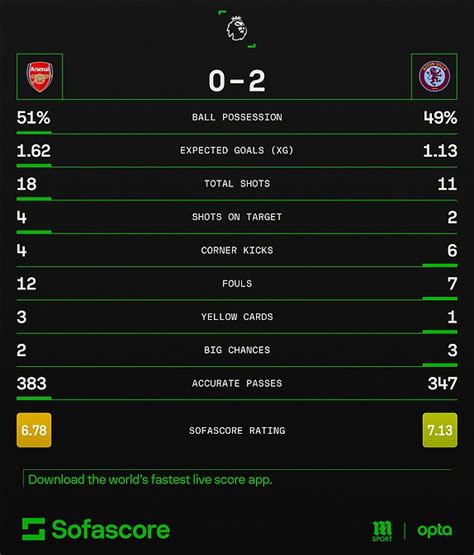Click the Sofascore brand name text
The width and height of the screenshot is (474, 555).
[x=111, y=530]
